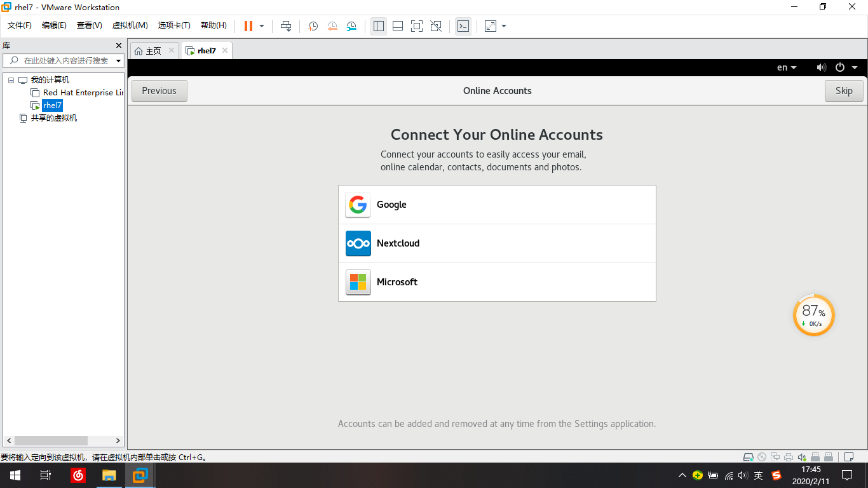The width and height of the screenshot is (868, 488).
Task: Toggle the library sidebar view icon
Action: [x=379, y=26]
